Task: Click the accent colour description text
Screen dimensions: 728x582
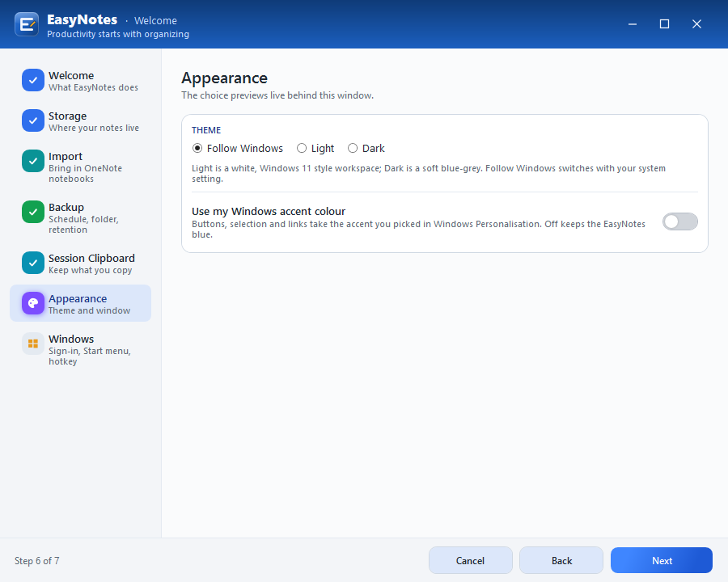Action: (418, 230)
